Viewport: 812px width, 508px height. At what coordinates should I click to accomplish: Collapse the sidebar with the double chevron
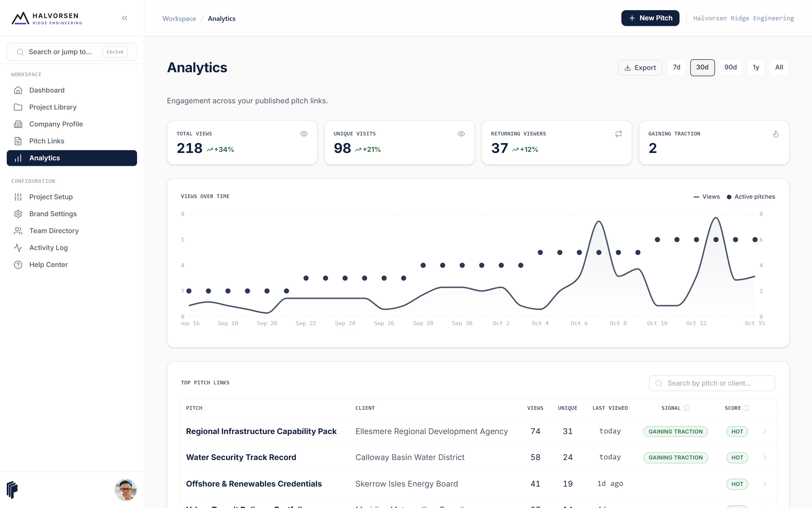point(125,18)
